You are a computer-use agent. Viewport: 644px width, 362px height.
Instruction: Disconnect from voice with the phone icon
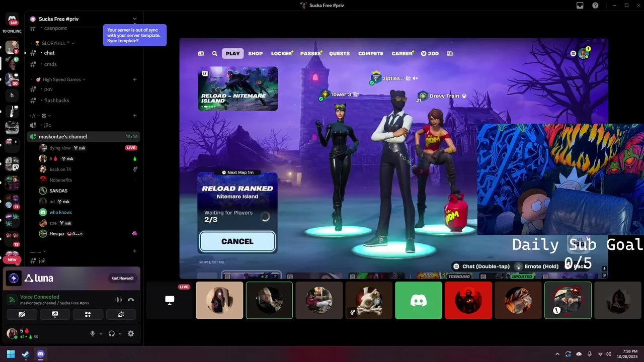click(131, 300)
